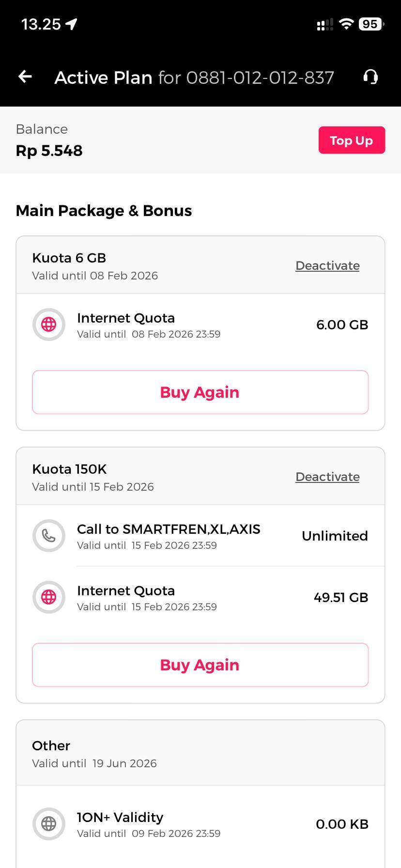Viewport: 401px width, 868px height.
Task: Select the Kuota 6 GB card header
Action: 145,265
